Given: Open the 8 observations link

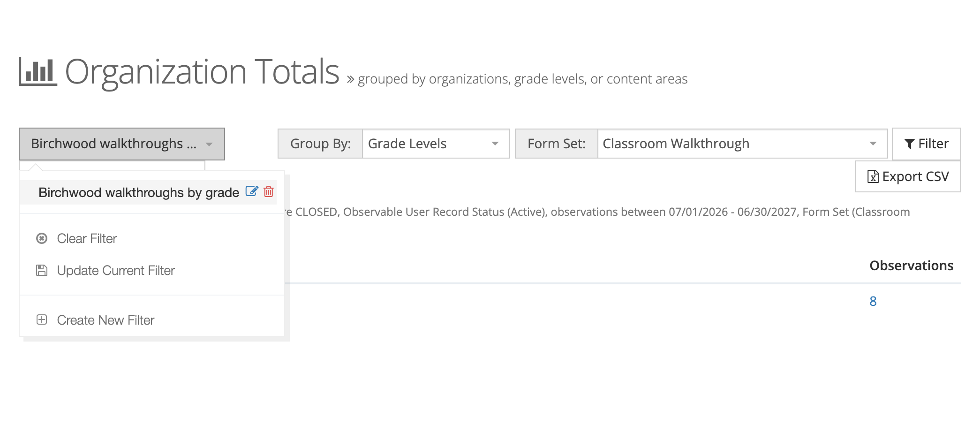Looking at the screenshot, I should click(x=873, y=301).
